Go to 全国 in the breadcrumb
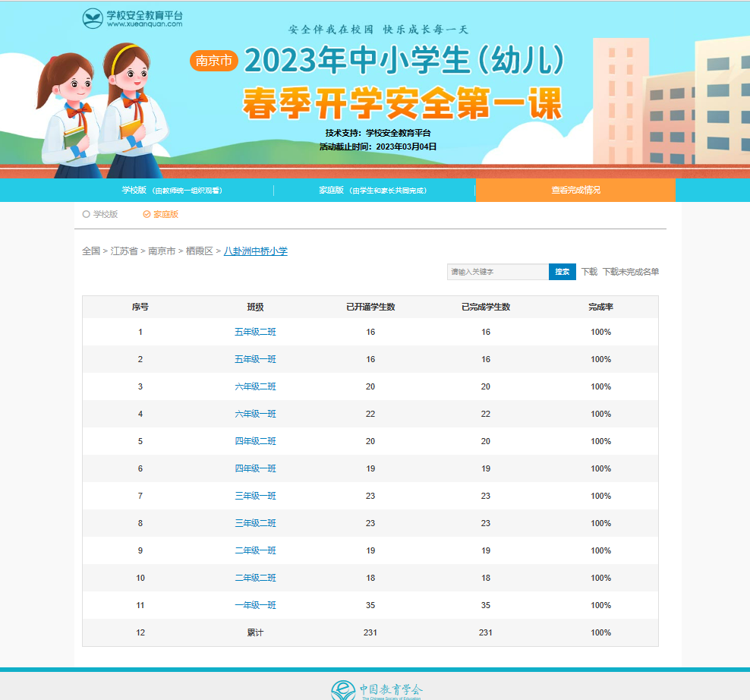The image size is (750, 700). [x=91, y=251]
